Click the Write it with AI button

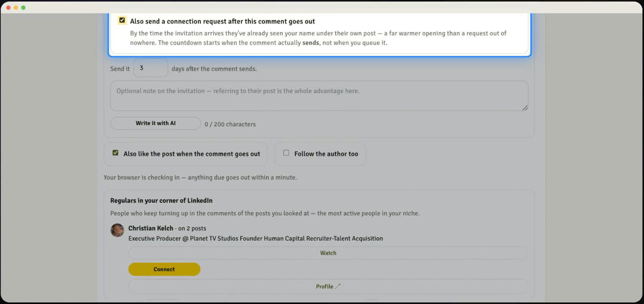tap(156, 123)
